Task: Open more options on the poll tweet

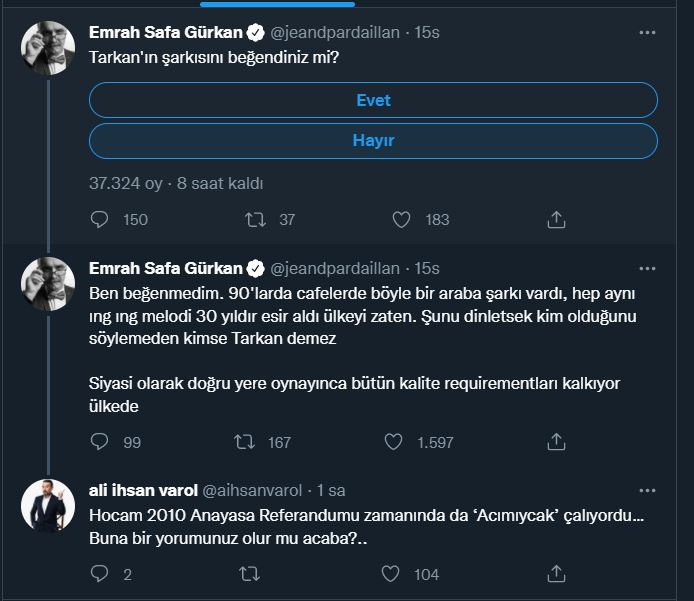Action: tap(648, 33)
